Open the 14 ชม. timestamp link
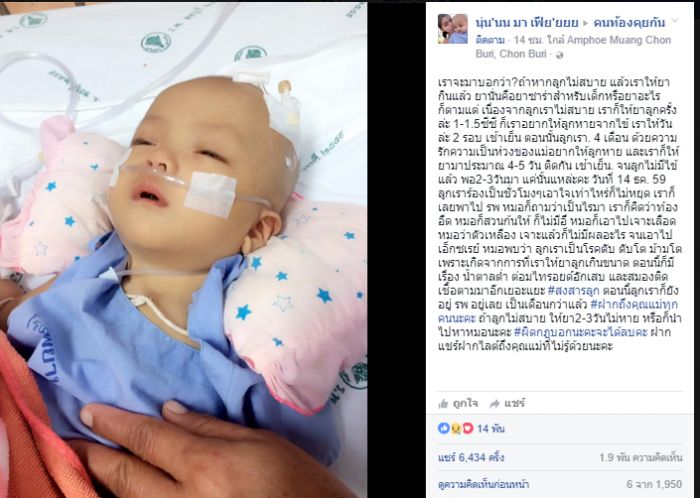Screen dimensions: 700x498 click(527, 40)
